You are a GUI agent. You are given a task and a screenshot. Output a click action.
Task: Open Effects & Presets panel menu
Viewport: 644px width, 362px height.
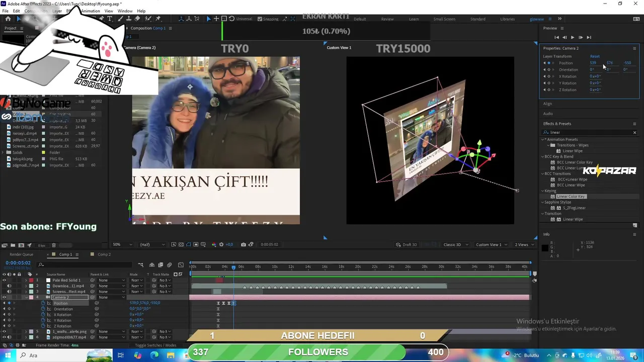pyautogui.click(x=634, y=124)
